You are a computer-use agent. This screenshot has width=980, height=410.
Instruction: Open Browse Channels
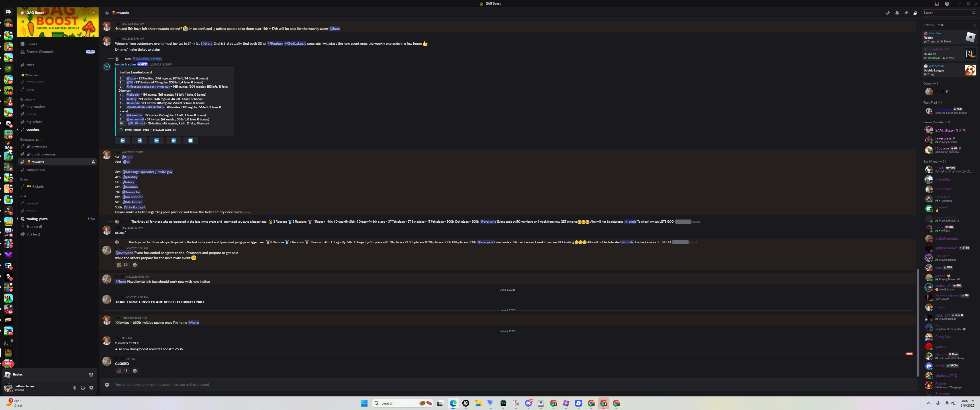58,52
